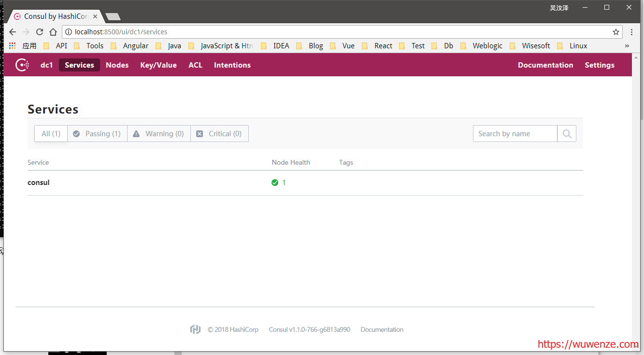Click the © 2018 HashiCorp footer text

(233, 329)
